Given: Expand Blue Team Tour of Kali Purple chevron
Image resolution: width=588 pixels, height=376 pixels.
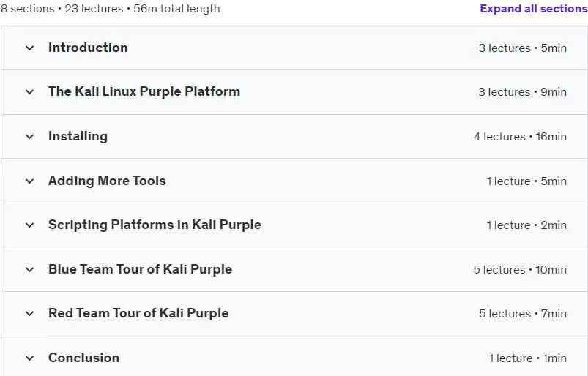Looking at the screenshot, I should tap(29, 269).
